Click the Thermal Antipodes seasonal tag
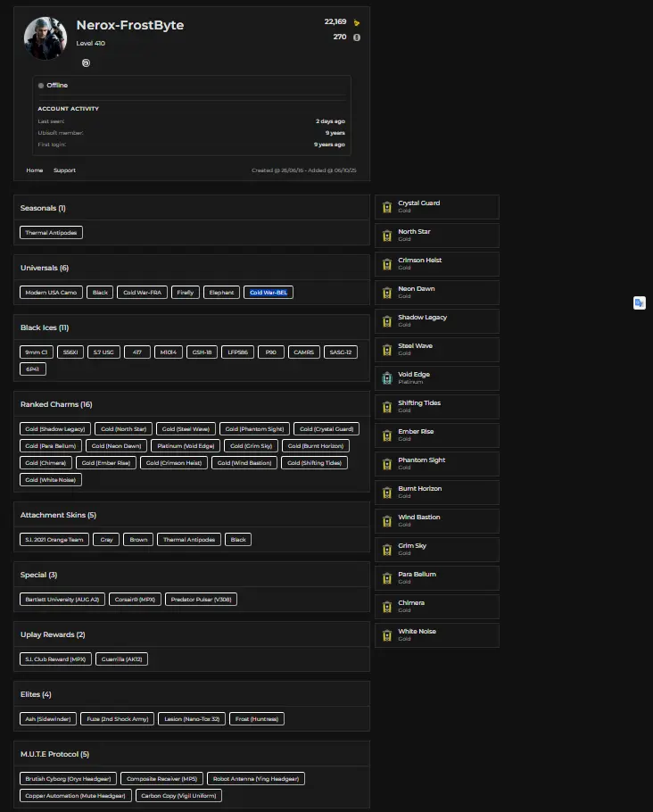Viewport: 653px width, 812px height. point(52,232)
